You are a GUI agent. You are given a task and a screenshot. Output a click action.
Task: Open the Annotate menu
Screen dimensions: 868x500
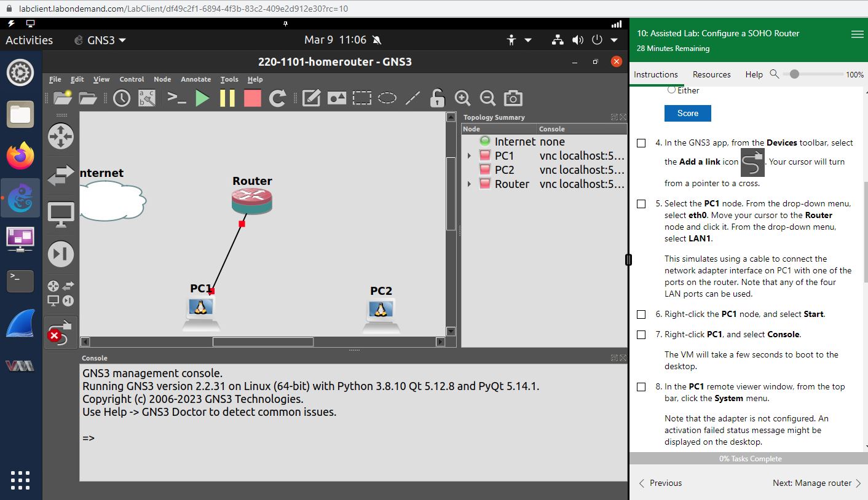195,79
